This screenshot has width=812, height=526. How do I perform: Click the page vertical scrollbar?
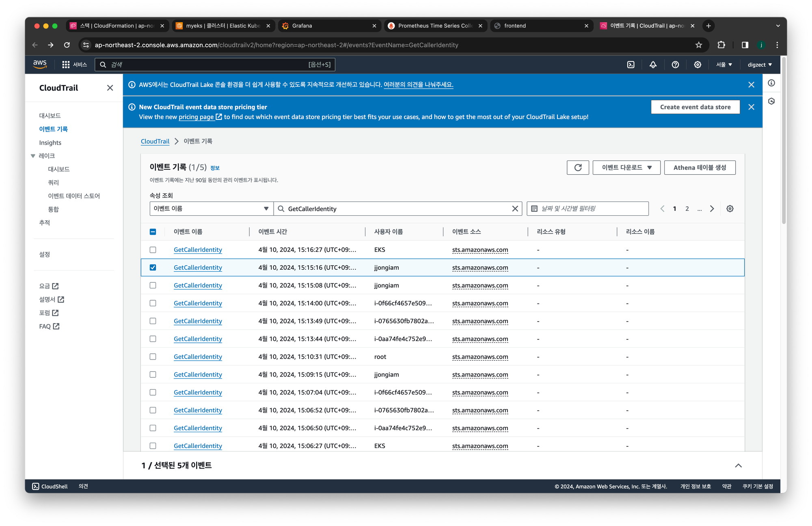click(x=784, y=140)
